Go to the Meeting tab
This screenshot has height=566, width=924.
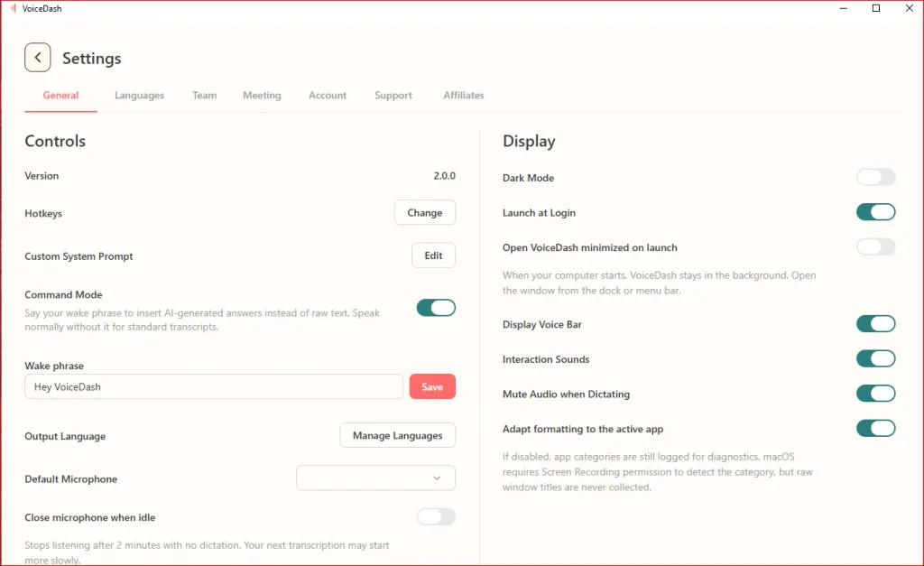pyautogui.click(x=262, y=96)
